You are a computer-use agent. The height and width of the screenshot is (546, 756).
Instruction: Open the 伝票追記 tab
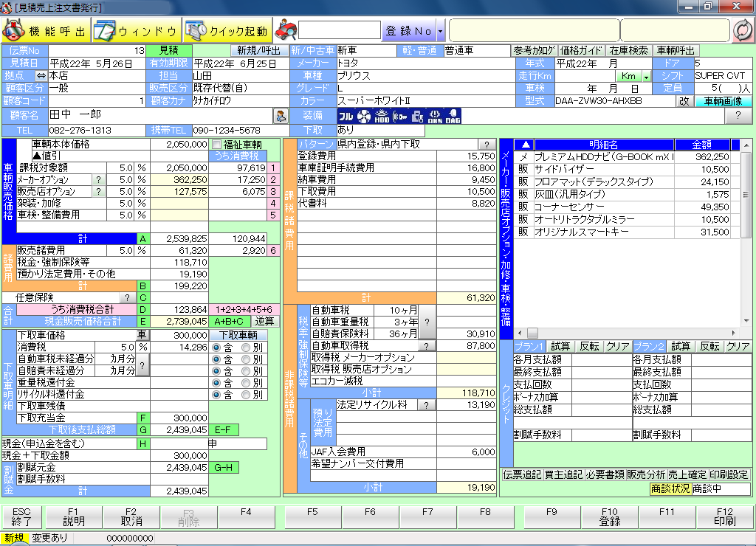click(522, 474)
